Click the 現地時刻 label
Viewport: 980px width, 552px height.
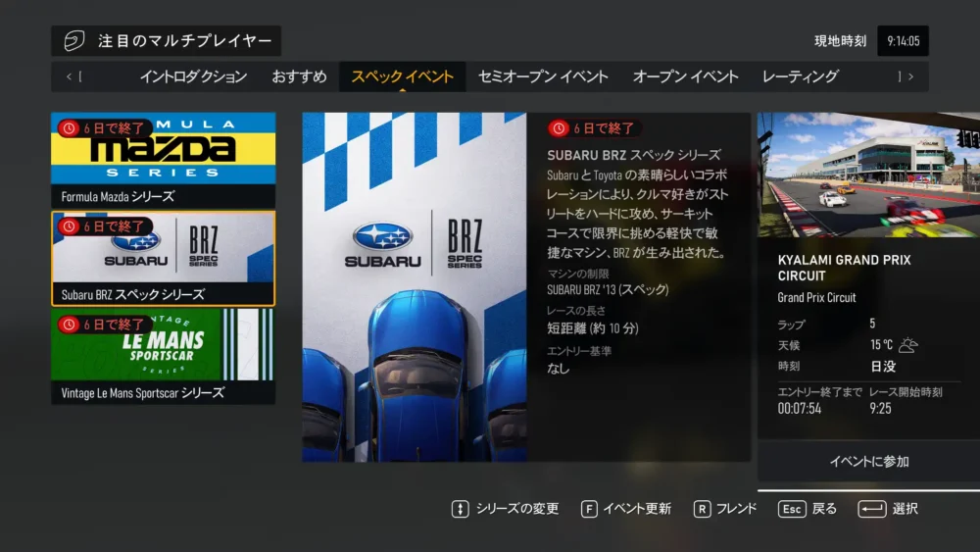[841, 41]
